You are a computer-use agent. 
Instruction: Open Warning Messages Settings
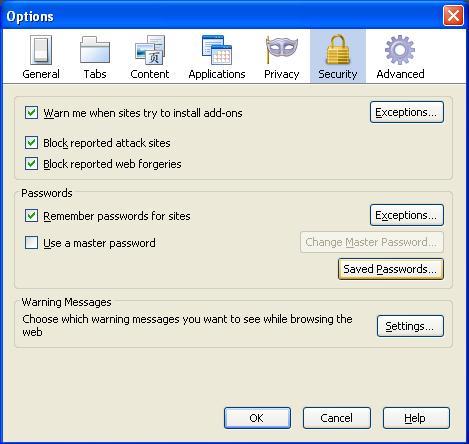tap(410, 326)
